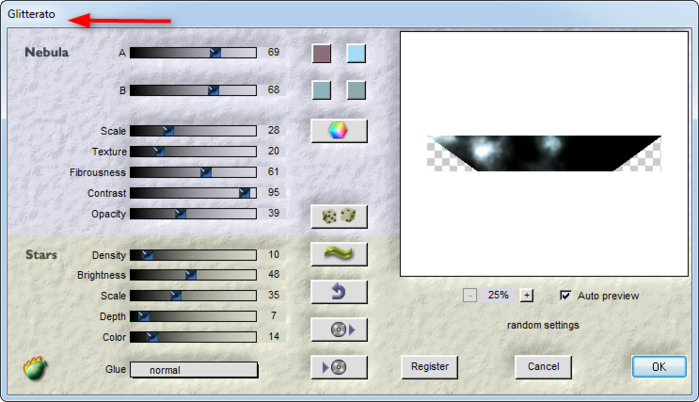This screenshot has width=699, height=402.
Task: Click the Stars Brightness slider
Action: tap(193, 275)
